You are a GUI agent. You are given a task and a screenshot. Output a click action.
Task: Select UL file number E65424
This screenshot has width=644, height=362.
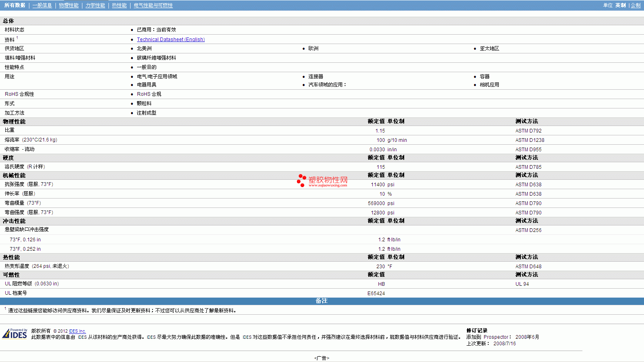click(376, 294)
